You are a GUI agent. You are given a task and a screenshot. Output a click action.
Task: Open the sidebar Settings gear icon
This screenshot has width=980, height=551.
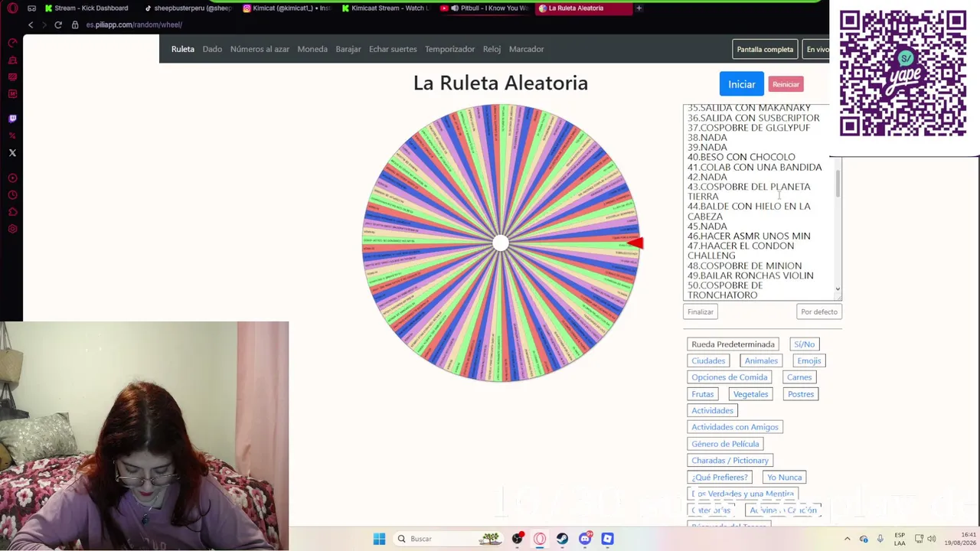point(12,229)
